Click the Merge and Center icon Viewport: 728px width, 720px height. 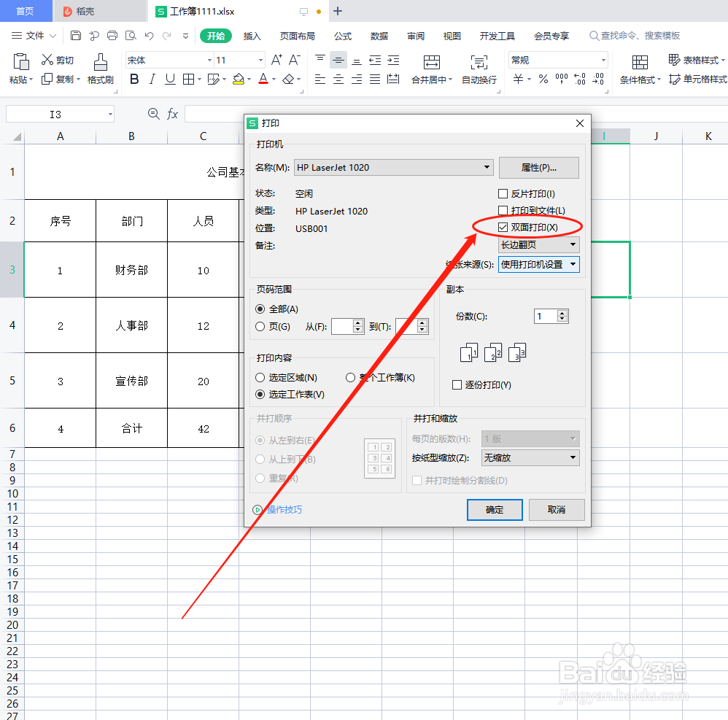point(431,62)
